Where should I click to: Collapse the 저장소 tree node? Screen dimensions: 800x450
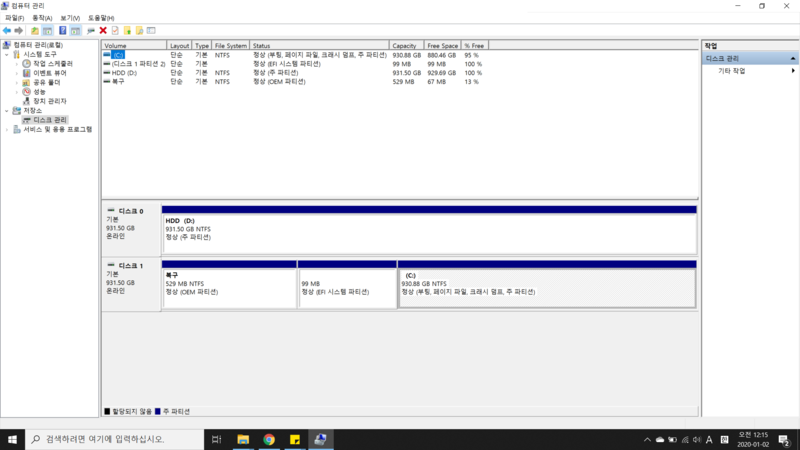coord(7,111)
